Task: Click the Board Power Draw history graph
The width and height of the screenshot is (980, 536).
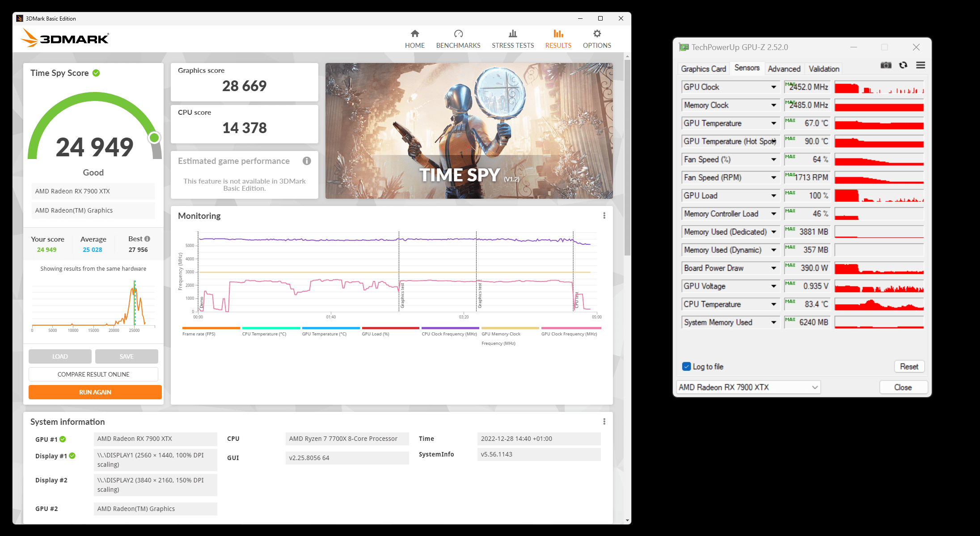Action: pos(879,268)
